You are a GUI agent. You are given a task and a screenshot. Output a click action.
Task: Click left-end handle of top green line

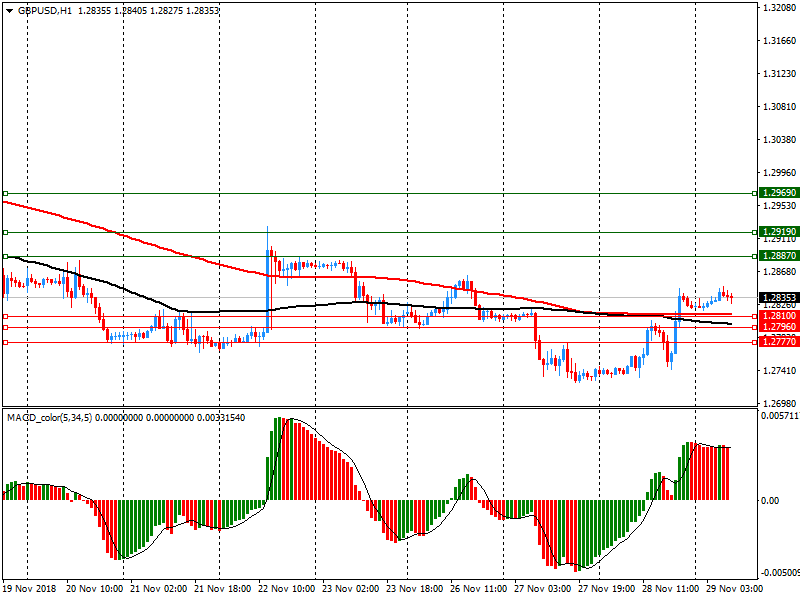click(5, 192)
